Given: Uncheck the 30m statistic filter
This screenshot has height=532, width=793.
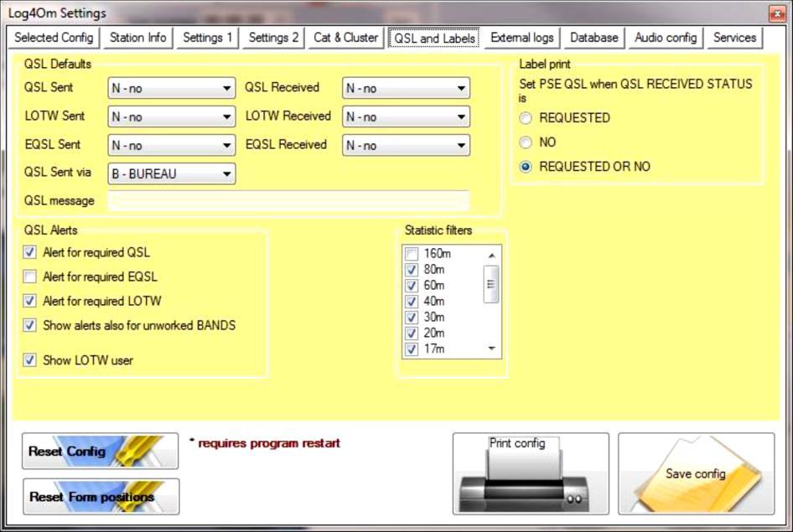Looking at the screenshot, I should point(412,318).
